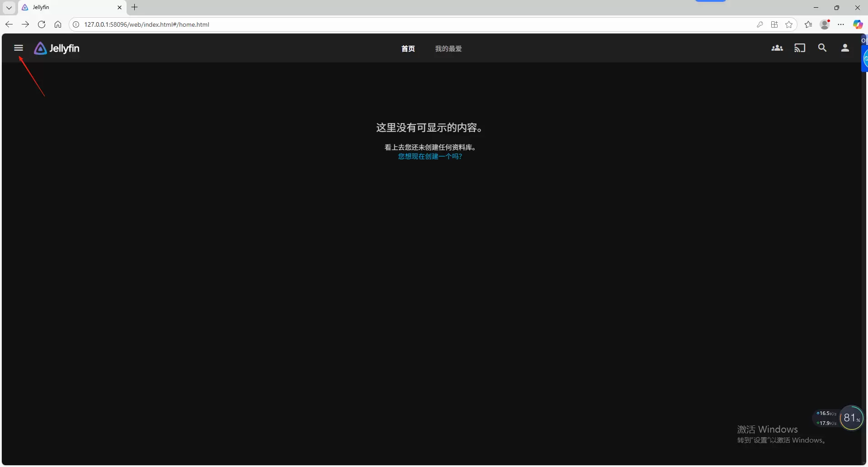Viewport: 868px width, 467px height.
Task: Open a new browser tab
Action: [134, 7]
